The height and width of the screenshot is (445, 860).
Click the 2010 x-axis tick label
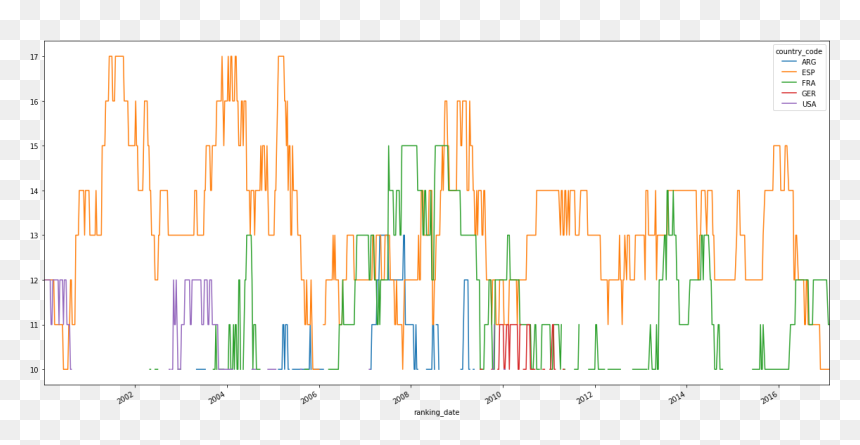(494, 396)
